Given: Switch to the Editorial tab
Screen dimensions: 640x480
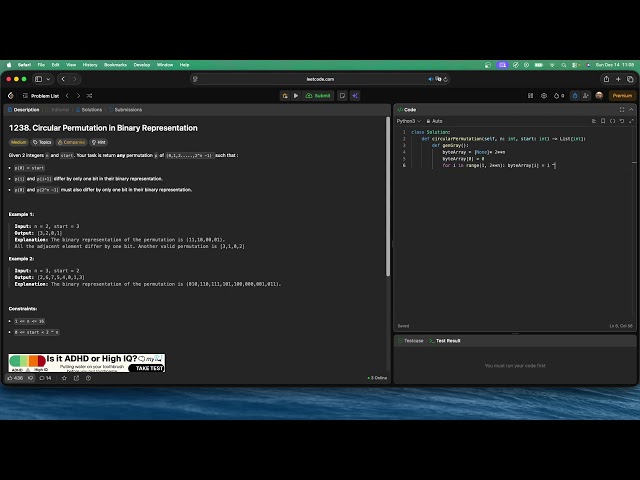Looking at the screenshot, I should tap(58, 110).
